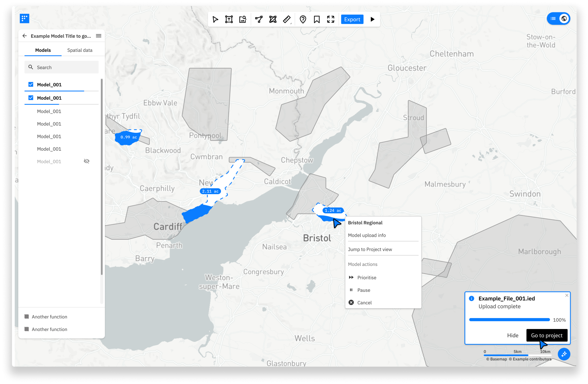Switch to the Models tab
The width and height of the screenshot is (588, 384).
[43, 50]
